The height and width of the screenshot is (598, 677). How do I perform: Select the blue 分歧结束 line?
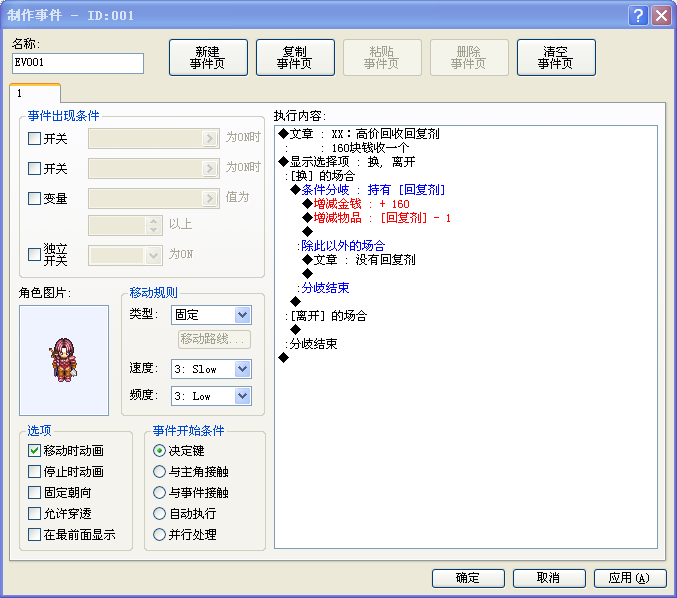click(323, 288)
